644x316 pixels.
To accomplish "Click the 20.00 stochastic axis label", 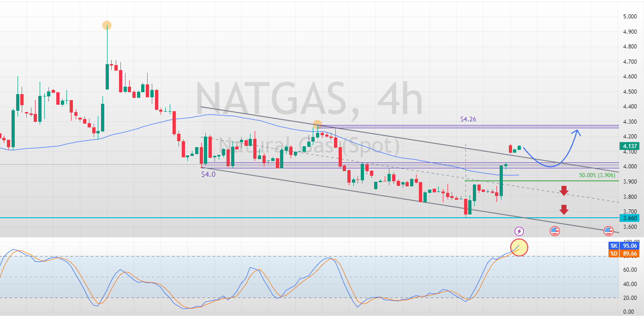I will pos(630,298).
